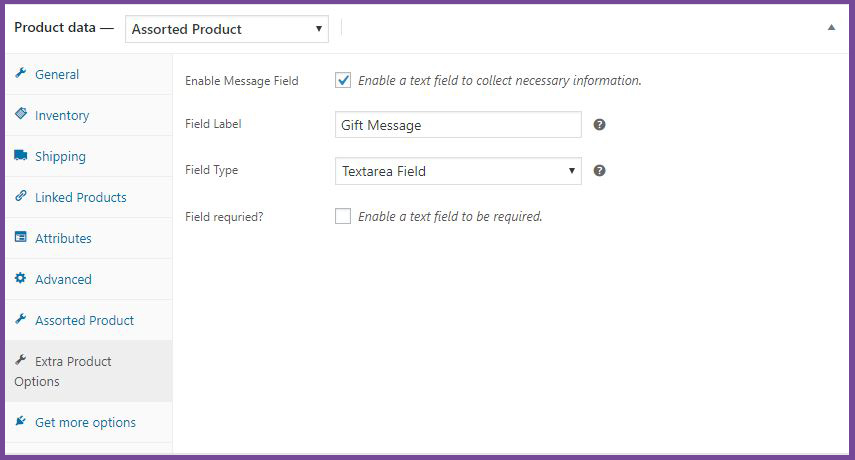Click the Get more options plug icon

point(21,421)
